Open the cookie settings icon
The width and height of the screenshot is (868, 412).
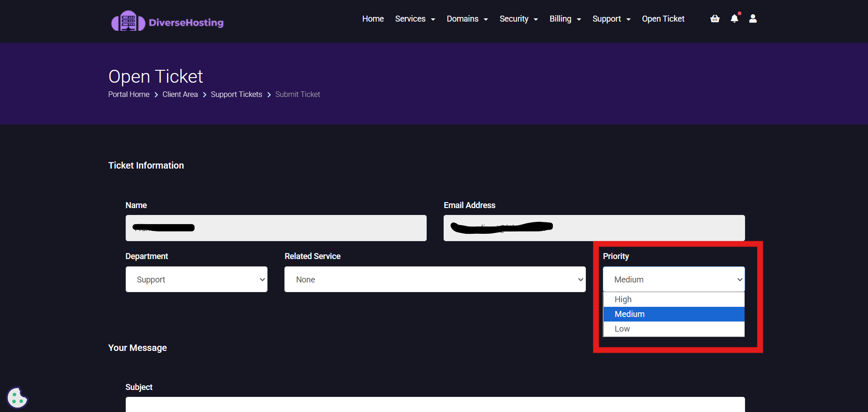point(17,398)
